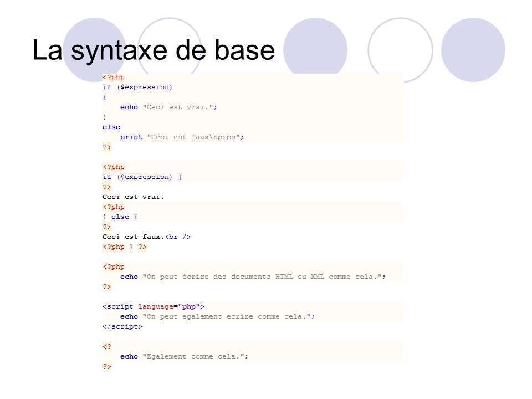Click the line "<?php } ?>"

tap(125, 247)
